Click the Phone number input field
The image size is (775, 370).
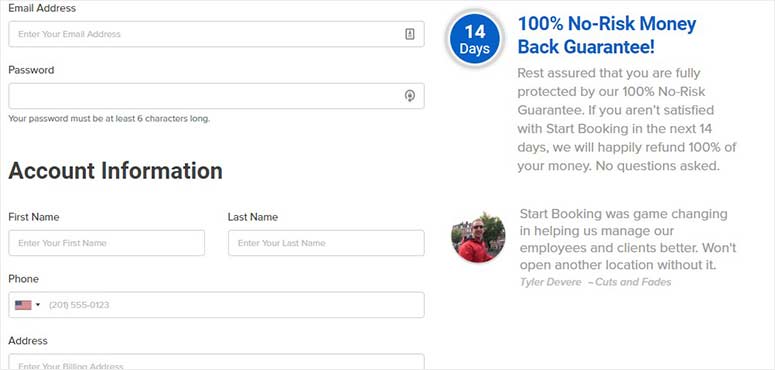click(x=216, y=305)
